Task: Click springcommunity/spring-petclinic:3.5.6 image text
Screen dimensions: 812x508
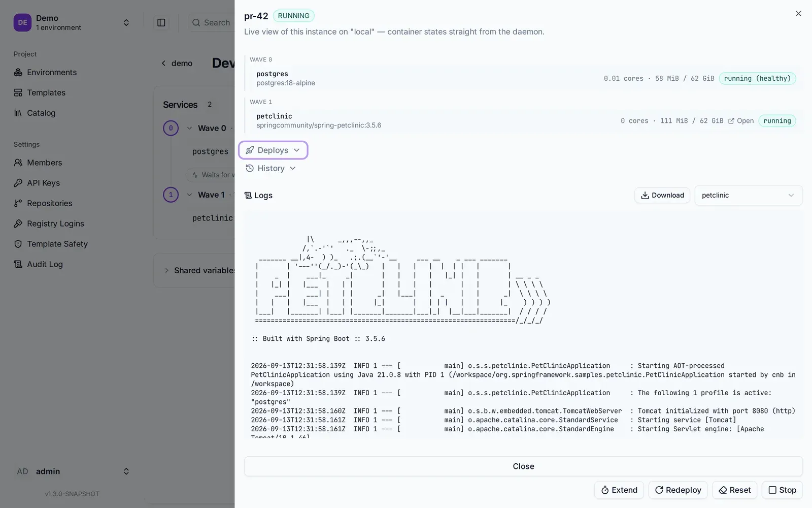Action: (319, 125)
